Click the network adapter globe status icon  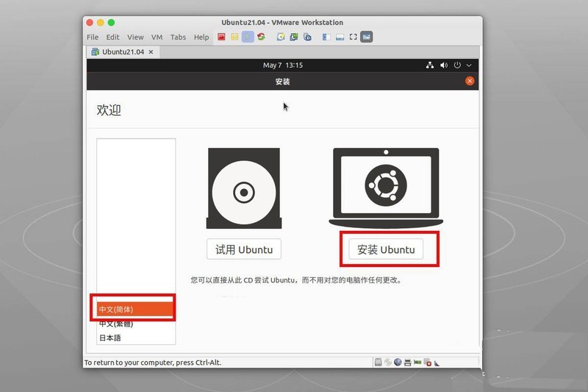(398, 363)
